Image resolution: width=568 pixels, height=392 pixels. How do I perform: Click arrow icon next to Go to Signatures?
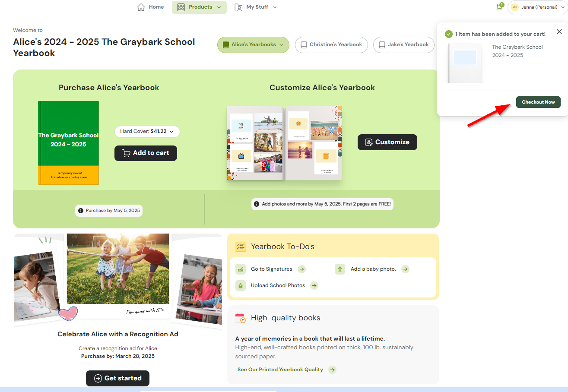(x=301, y=269)
